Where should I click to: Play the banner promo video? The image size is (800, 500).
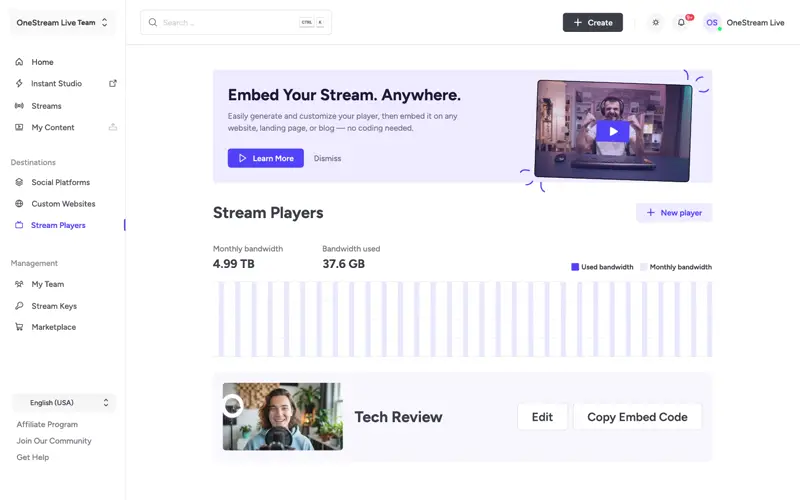coord(613,132)
